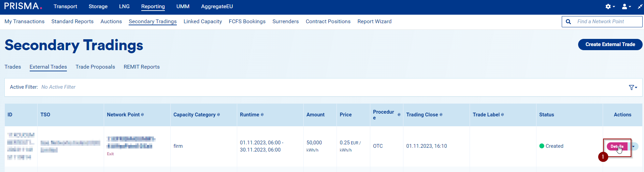Viewport: 644px width, 172px height.
Task: Open the Transport menu
Action: click(65, 6)
